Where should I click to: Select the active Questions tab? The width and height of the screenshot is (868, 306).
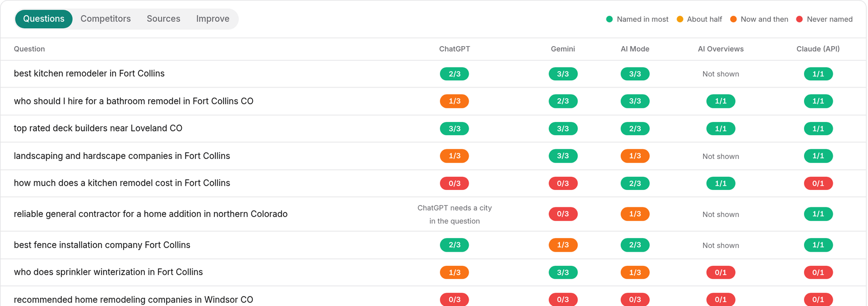point(44,19)
